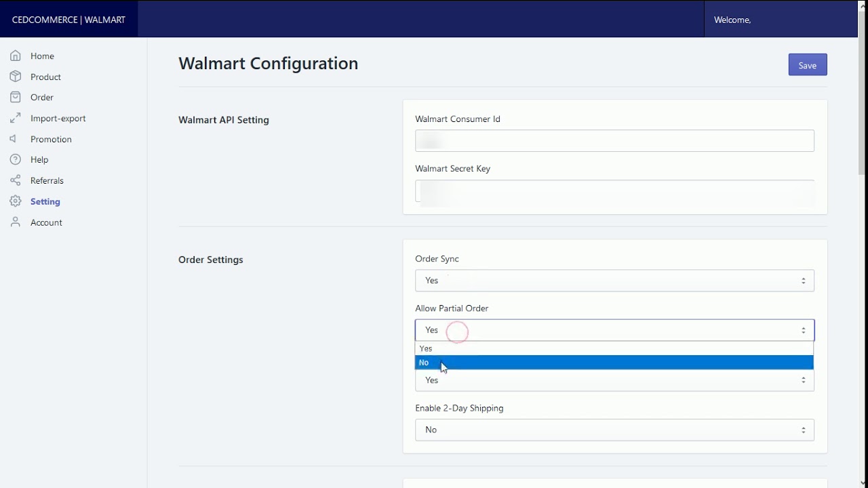Open the Help page
This screenshot has height=488, width=868.
click(39, 160)
